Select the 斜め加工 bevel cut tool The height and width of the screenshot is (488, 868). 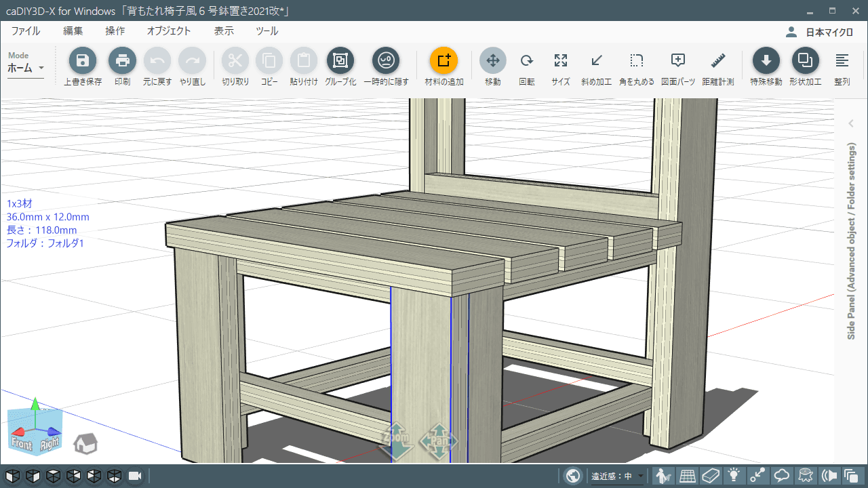(x=595, y=66)
